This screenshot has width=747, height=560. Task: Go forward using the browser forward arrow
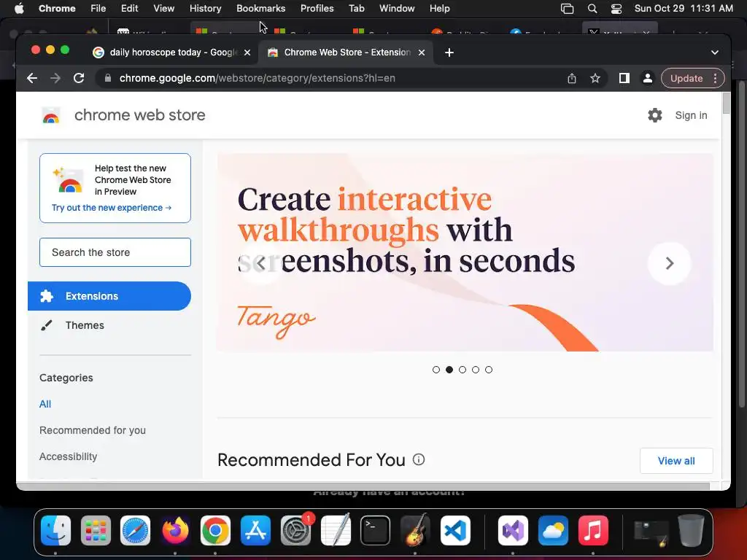point(55,78)
